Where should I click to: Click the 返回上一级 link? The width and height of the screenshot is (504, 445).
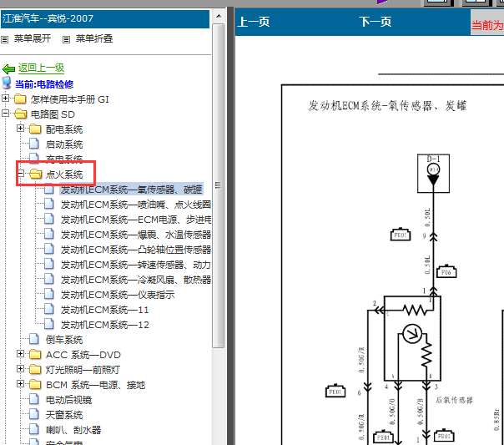tap(41, 68)
